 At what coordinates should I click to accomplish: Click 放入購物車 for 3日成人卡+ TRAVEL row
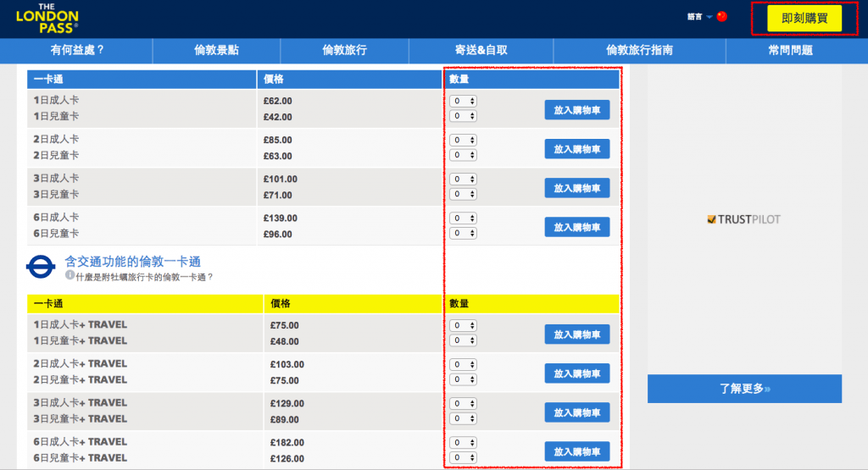tap(576, 412)
